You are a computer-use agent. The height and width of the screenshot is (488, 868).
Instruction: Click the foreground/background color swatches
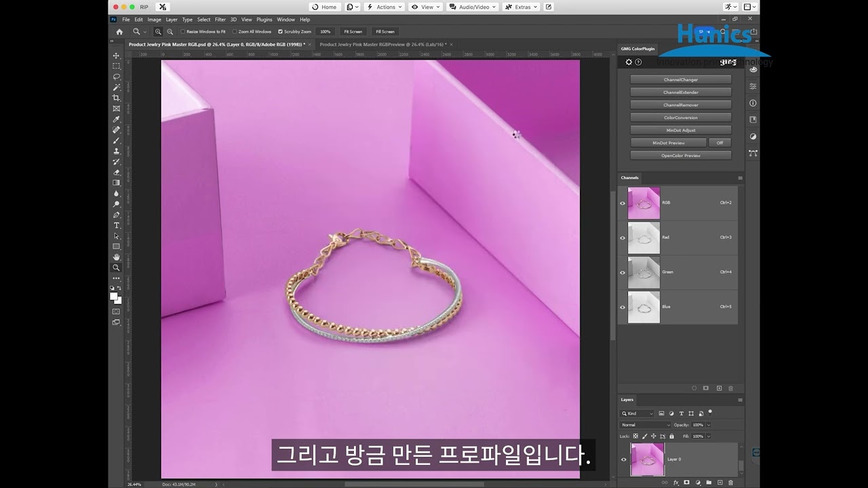point(116,298)
